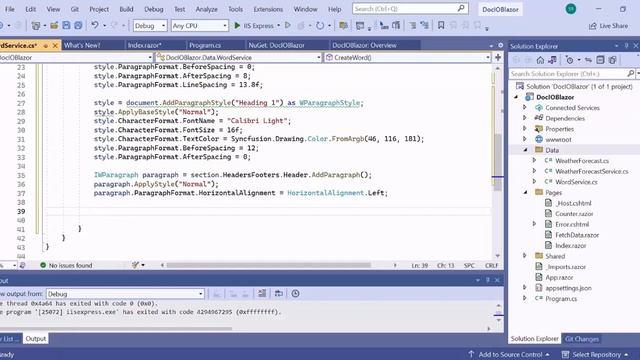Expand the wwwroot node
The width and height of the screenshot is (640, 360).
click(525, 139)
